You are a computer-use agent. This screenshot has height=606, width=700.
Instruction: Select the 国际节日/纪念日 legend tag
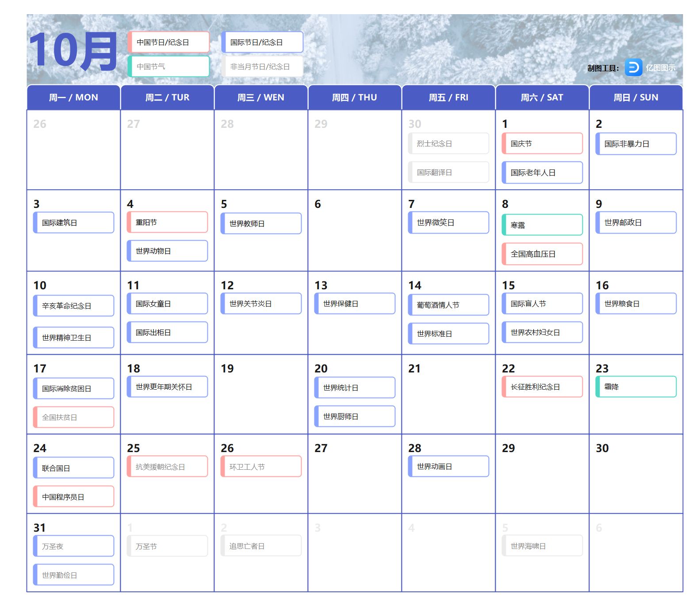(x=262, y=42)
